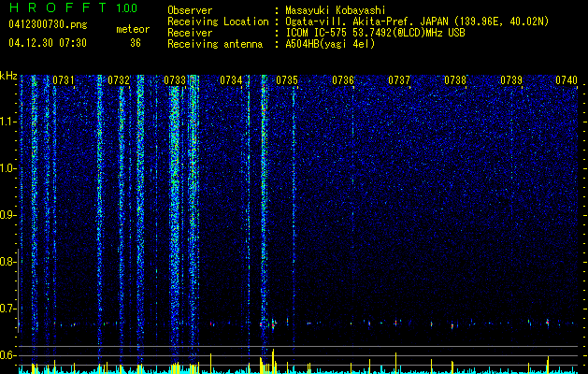Click the Receiving antenna label
Screen dimensions: 588x374
[x=215, y=44]
